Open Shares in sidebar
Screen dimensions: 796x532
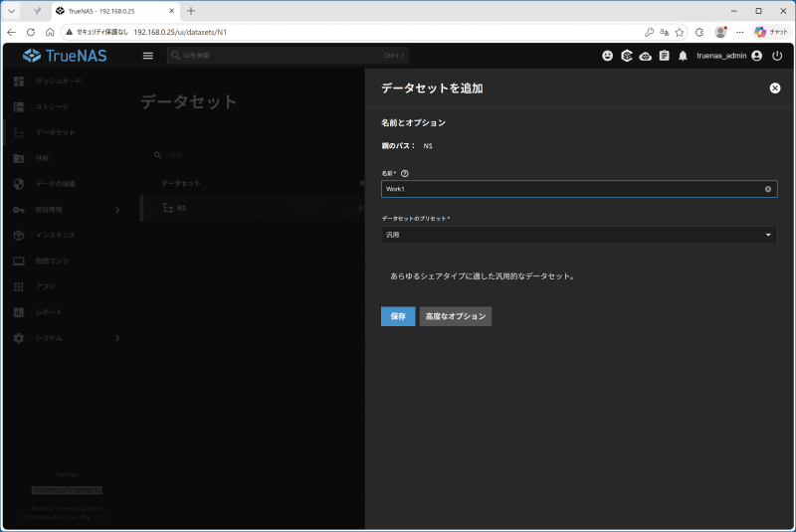tap(42, 158)
